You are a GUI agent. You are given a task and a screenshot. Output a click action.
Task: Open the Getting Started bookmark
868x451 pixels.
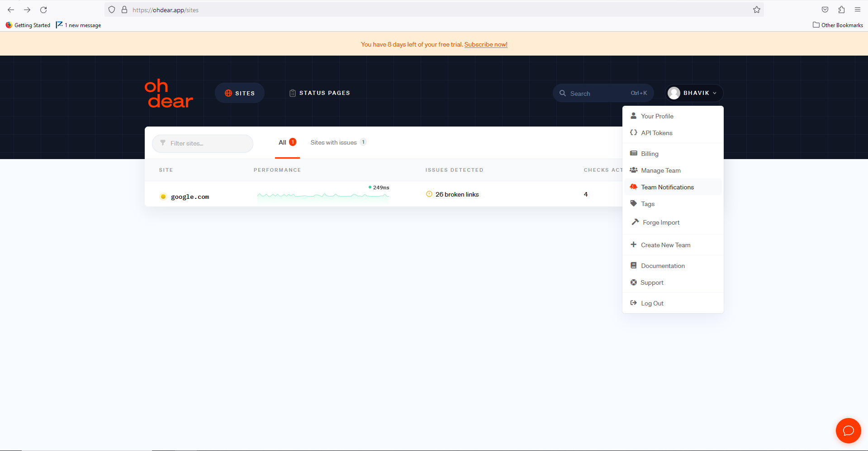point(28,25)
